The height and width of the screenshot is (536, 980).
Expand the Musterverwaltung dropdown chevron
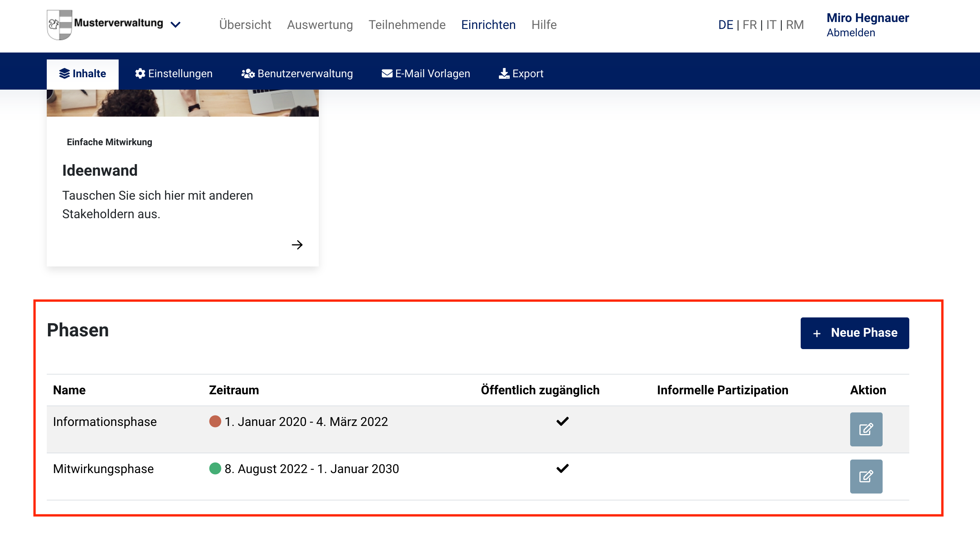click(x=176, y=25)
